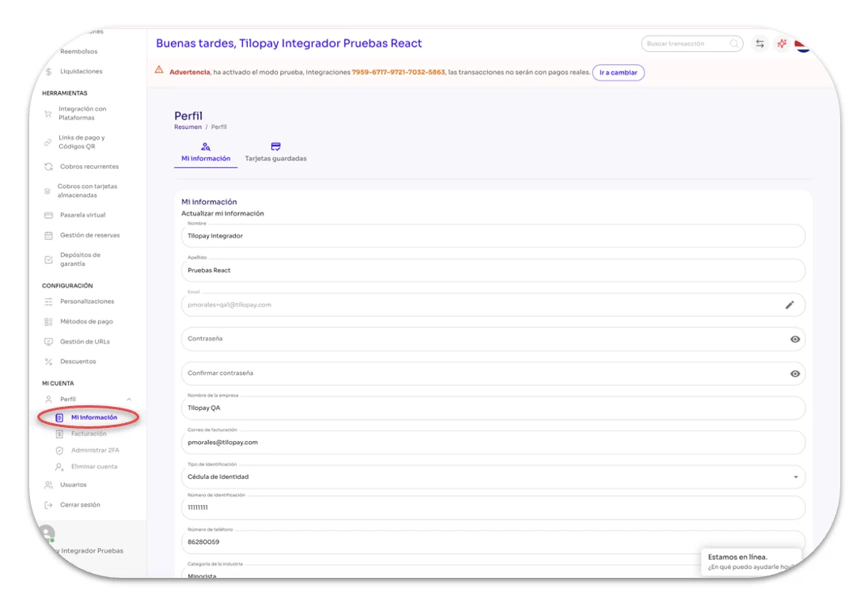Image resolution: width=867 pixels, height=616 pixels.
Task: Click the Gestión de reservas calendar icon
Action: click(49, 236)
